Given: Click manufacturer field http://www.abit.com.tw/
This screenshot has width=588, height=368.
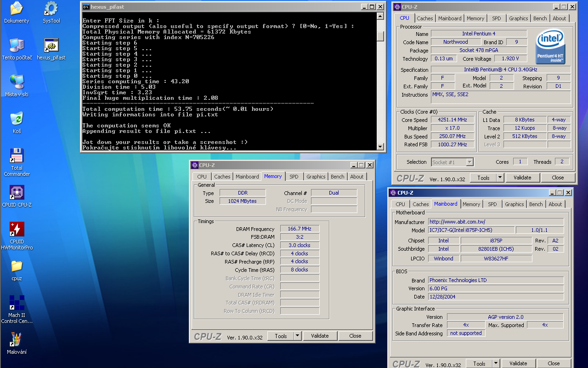Looking at the screenshot, I should (496, 222).
